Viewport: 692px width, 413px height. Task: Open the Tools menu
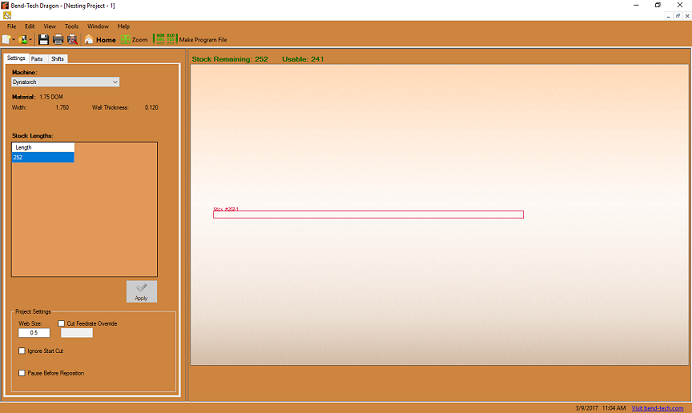point(72,26)
